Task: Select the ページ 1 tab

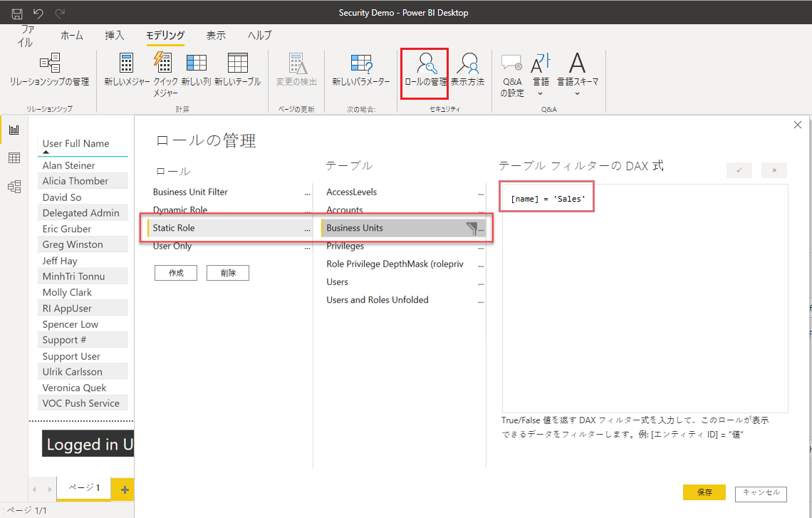Action: click(85, 488)
